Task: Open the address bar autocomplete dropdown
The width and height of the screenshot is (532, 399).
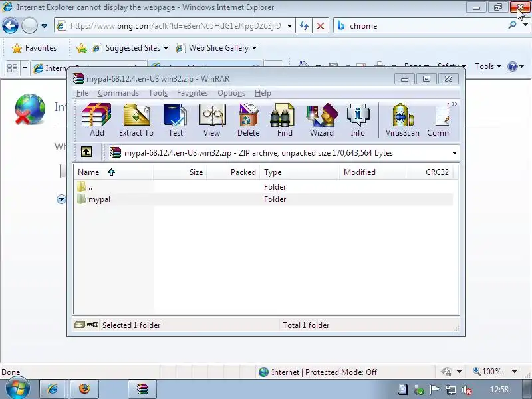Action: (289, 26)
